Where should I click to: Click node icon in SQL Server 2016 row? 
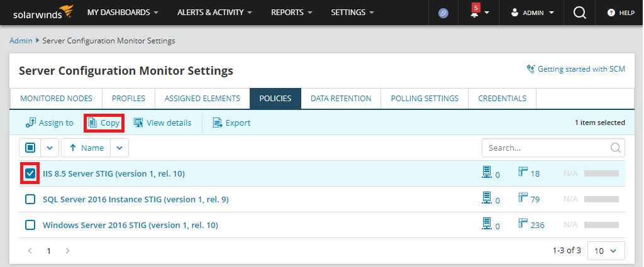(486, 199)
